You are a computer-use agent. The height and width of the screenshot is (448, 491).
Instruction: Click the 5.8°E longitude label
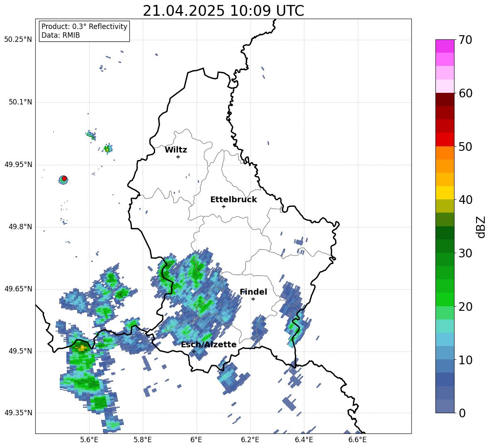coord(143,440)
